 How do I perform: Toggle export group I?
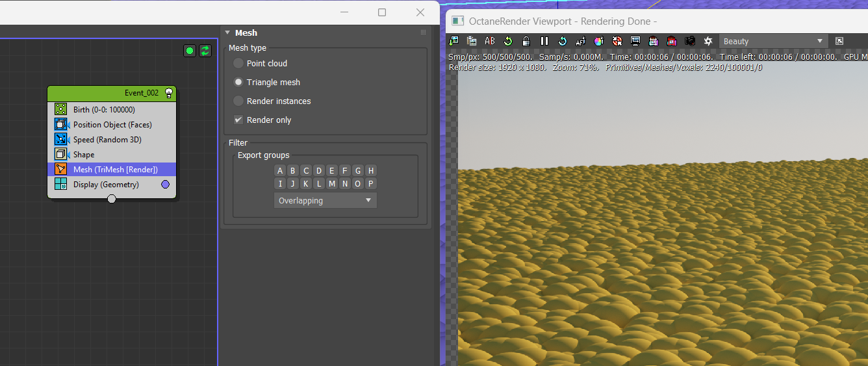(x=280, y=183)
